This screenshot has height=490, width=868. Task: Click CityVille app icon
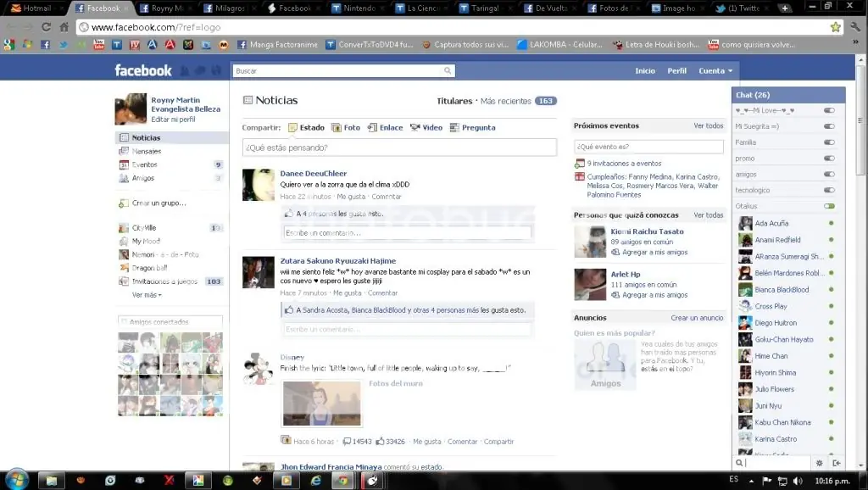pyautogui.click(x=124, y=227)
